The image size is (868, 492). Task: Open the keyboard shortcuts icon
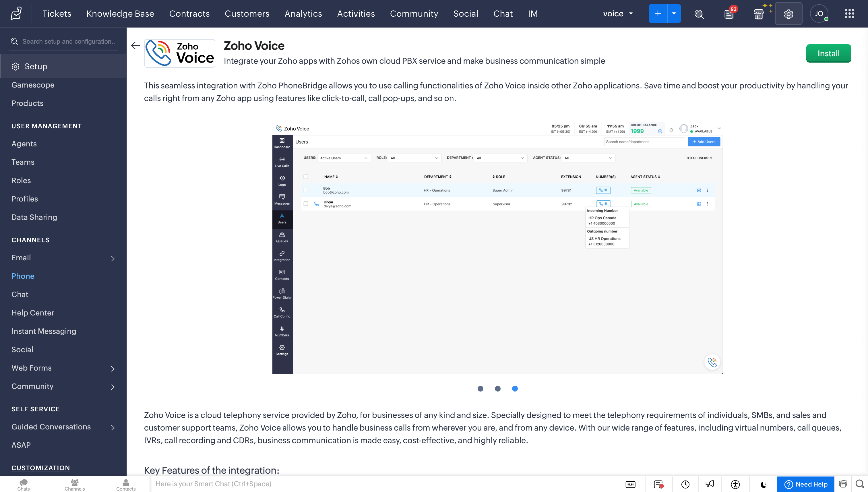[630, 484]
